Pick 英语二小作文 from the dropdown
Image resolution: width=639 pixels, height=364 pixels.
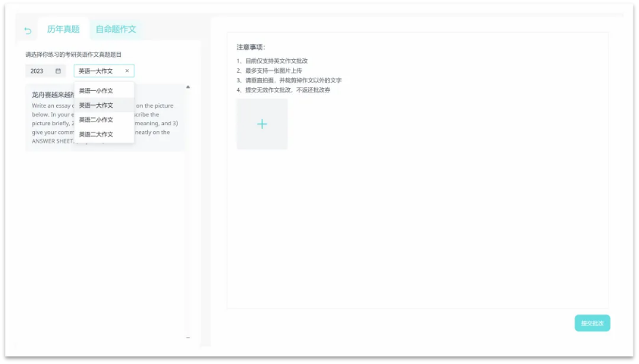96,120
